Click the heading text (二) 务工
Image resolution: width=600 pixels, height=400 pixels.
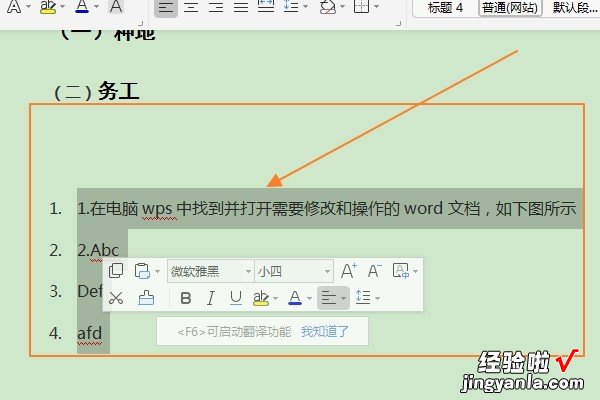click(x=96, y=91)
